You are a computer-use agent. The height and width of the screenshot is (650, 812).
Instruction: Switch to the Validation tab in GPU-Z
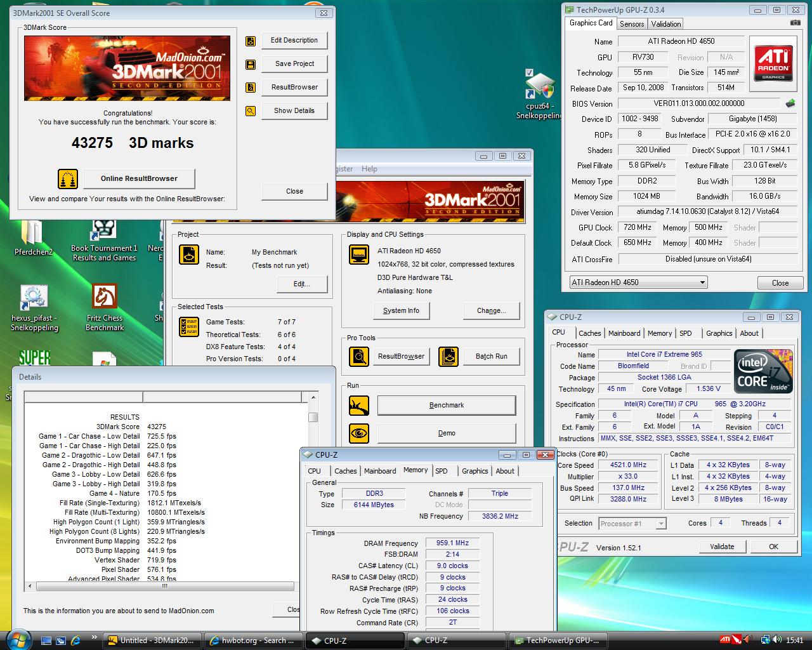[666, 24]
